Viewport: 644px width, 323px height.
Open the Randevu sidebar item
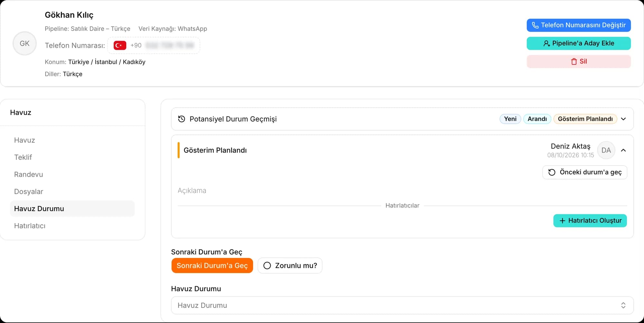29,174
